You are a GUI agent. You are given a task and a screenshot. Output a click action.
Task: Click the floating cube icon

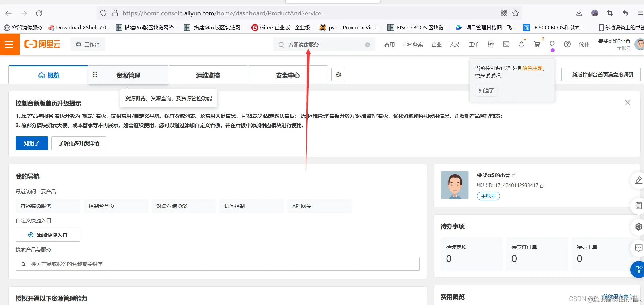tap(638, 227)
